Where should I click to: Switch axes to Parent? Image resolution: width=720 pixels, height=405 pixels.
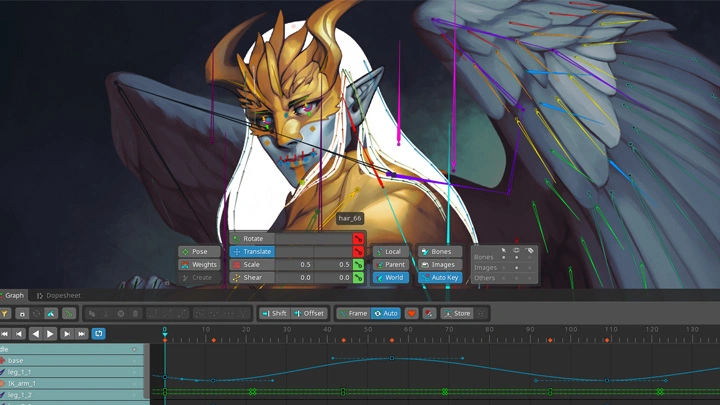click(x=390, y=264)
